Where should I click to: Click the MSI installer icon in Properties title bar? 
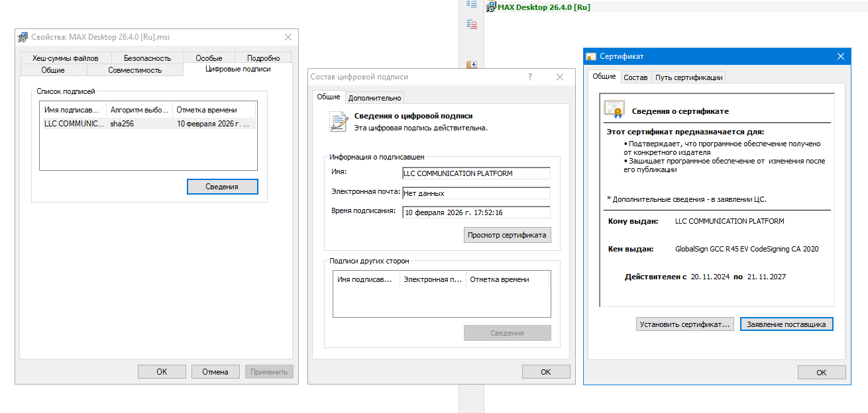24,37
